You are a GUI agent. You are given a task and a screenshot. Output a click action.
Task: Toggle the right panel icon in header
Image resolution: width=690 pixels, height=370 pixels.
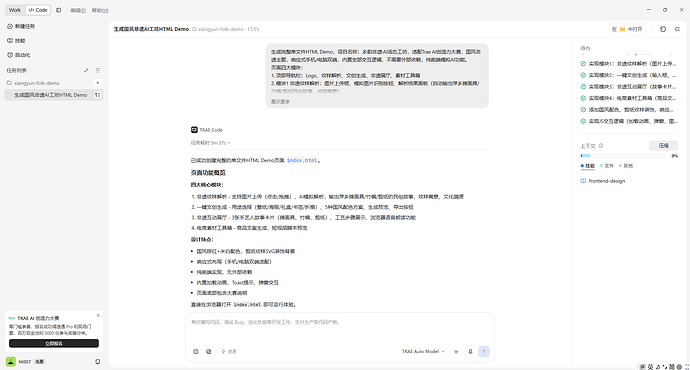pyautogui.click(x=677, y=29)
